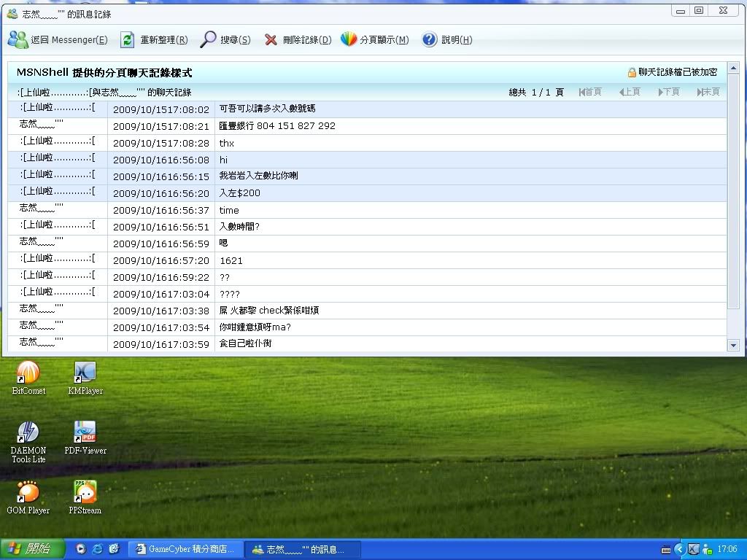
Task: Click the message reading thx
Action: point(227,144)
